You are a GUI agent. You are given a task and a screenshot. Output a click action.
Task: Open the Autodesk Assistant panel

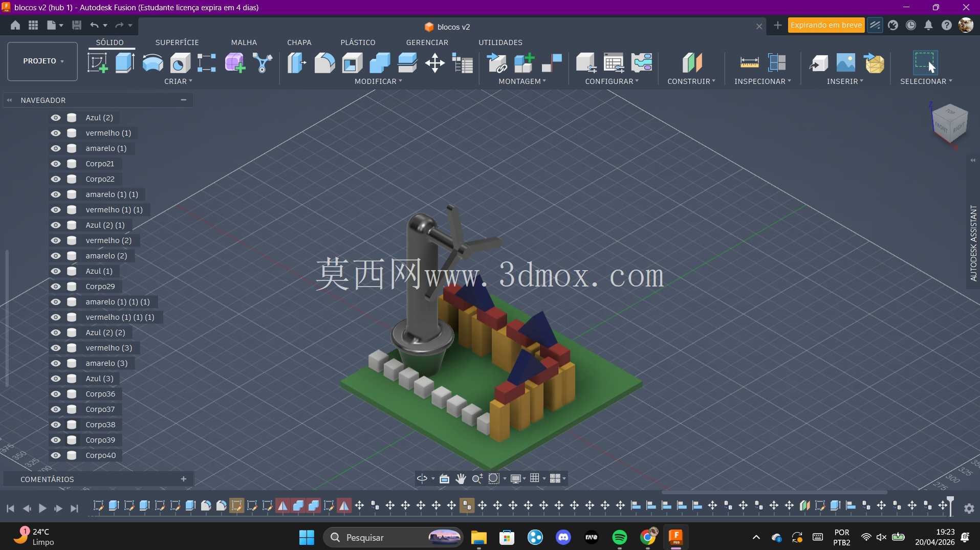pyautogui.click(x=973, y=243)
